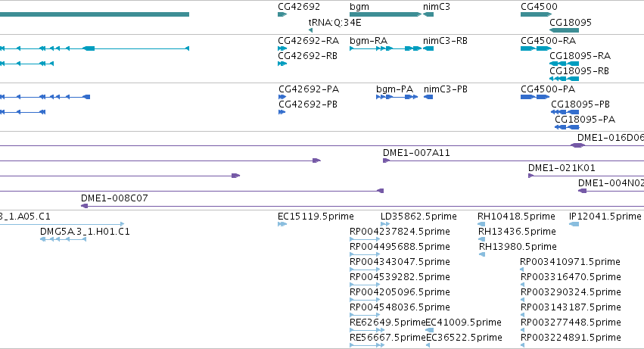Image resolution: width=644 pixels, height=349 pixels.
Task: Click RP003316470.5prime EST label
Action: (x=571, y=277)
